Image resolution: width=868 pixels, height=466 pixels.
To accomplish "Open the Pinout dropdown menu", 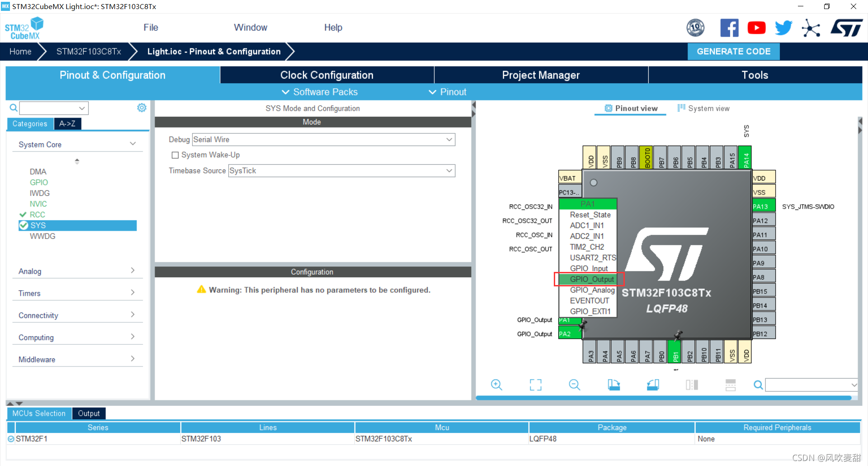I will coord(448,92).
